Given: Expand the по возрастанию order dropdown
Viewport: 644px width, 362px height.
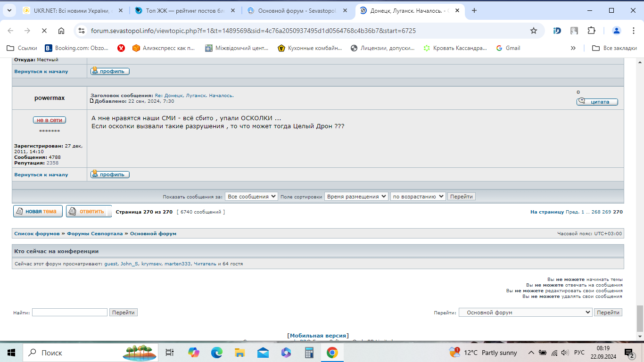Looking at the screenshot, I should point(418,197).
